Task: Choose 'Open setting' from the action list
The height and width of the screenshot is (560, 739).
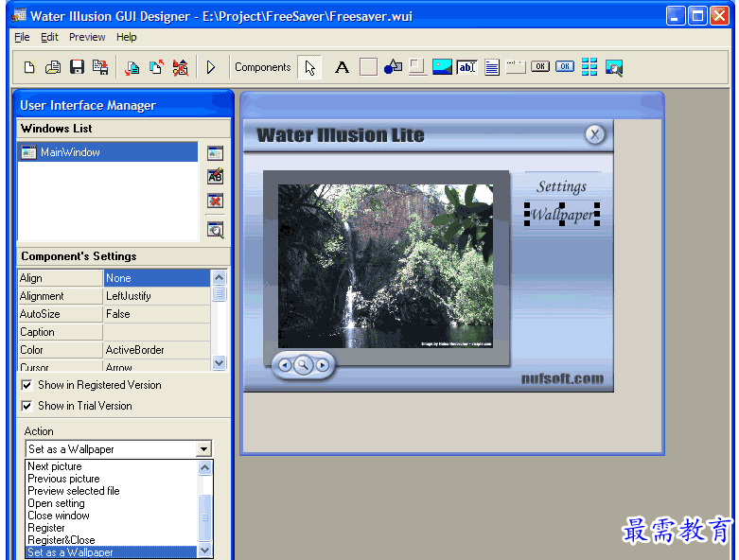Action: [56, 503]
